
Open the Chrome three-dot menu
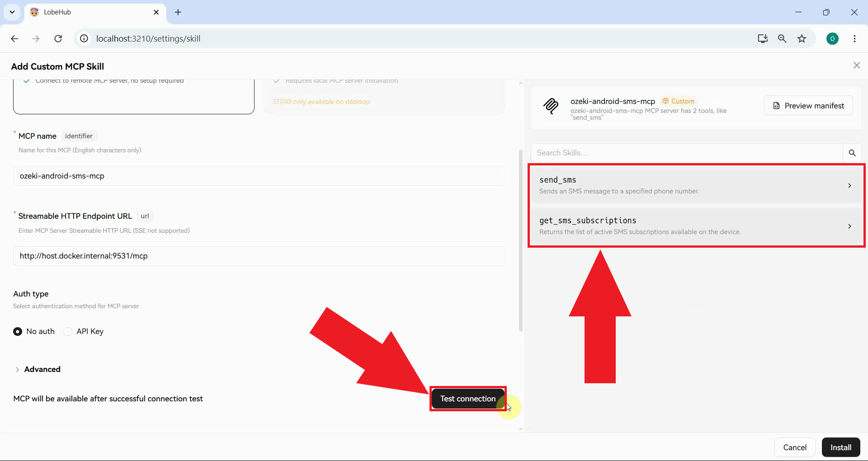[x=854, y=38]
